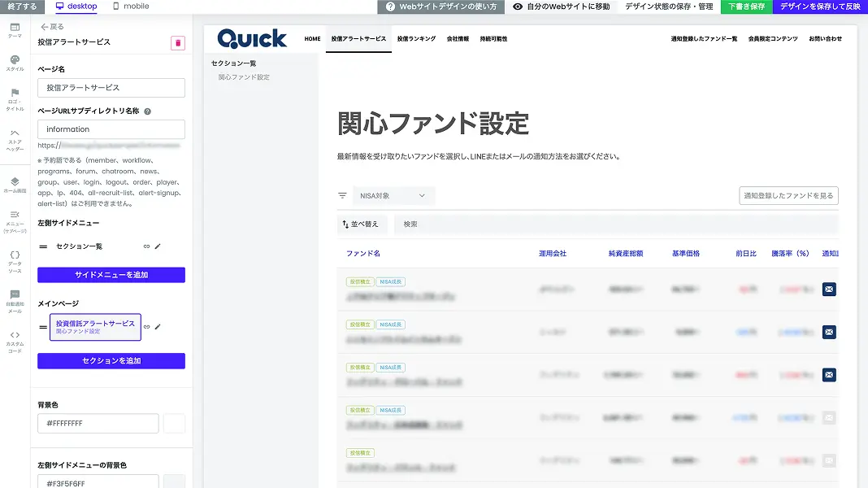Switch to desktop preview

(76, 6)
